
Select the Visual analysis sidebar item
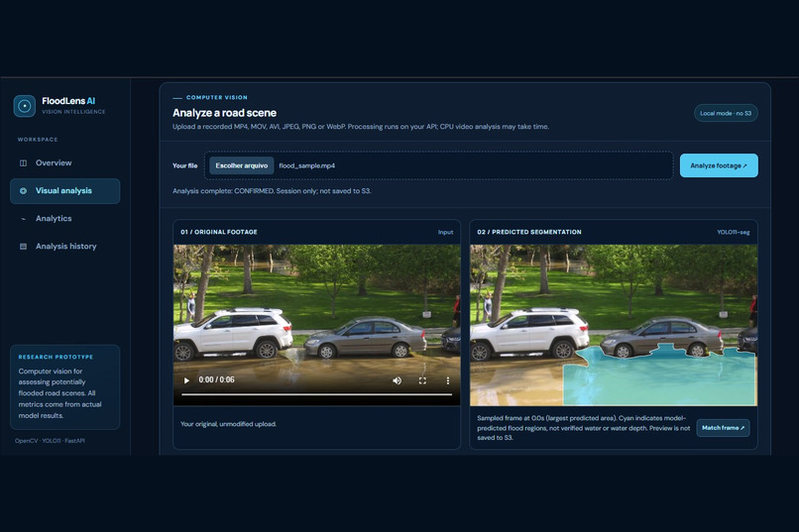[x=64, y=191]
